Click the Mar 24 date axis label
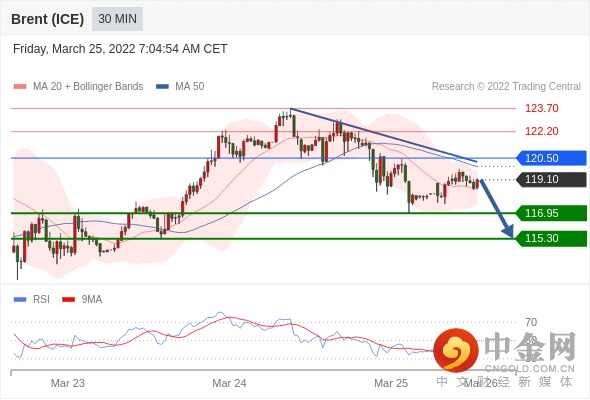This screenshot has height=400, width=590. (229, 383)
